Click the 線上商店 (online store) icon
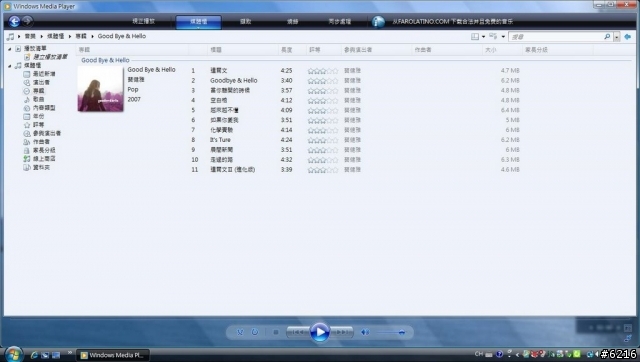Viewport: 640px width, 362px height. click(27, 159)
